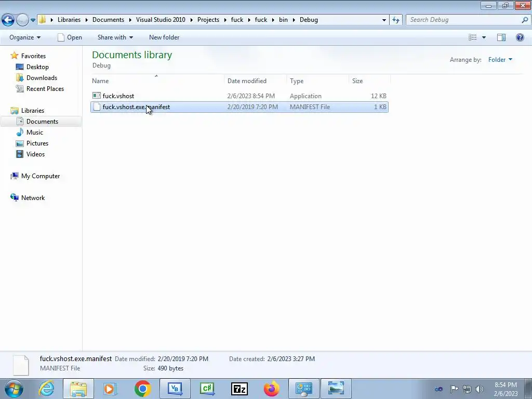Navigate to Projects breadcrumb
This screenshot has height=399, width=532.
[208, 20]
